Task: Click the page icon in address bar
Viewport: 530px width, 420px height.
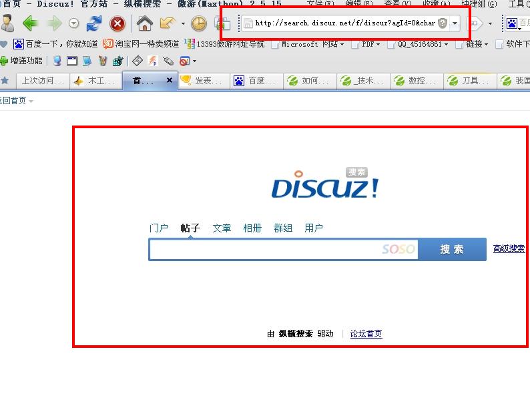Action: 248,23
